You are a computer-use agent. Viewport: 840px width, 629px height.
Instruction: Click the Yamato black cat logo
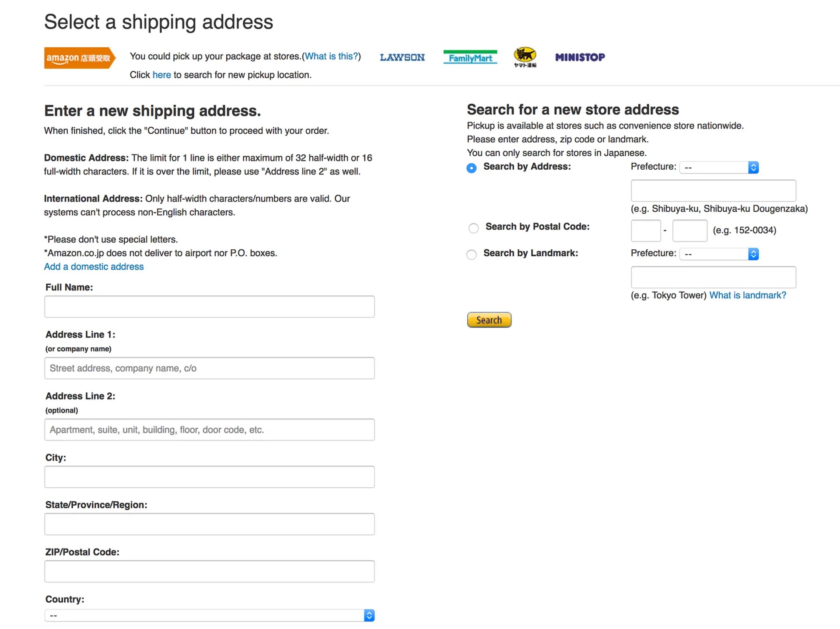tap(525, 57)
